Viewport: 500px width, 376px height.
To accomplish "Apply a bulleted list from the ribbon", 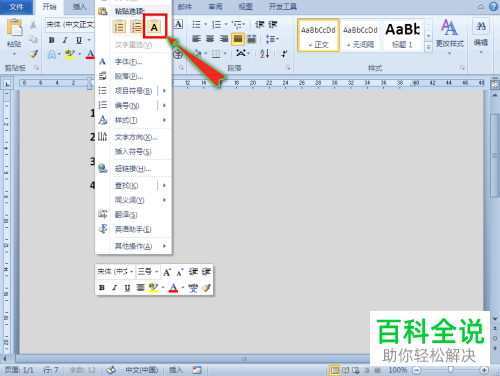I will coord(197,24).
